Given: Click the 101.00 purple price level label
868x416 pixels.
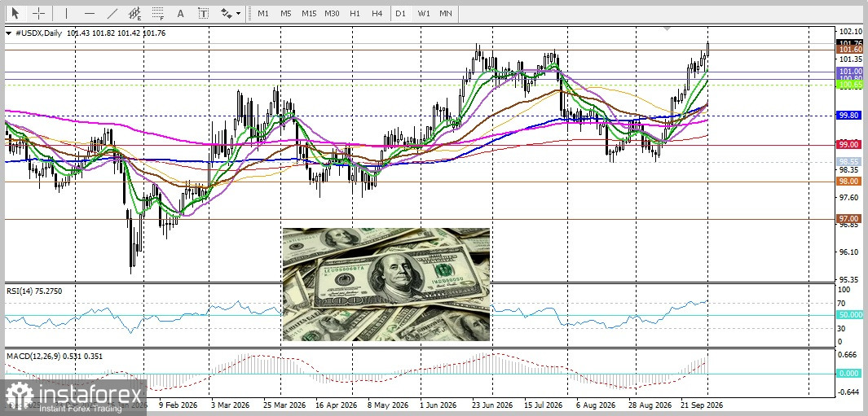Looking at the screenshot, I should click(x=850, y=72).
